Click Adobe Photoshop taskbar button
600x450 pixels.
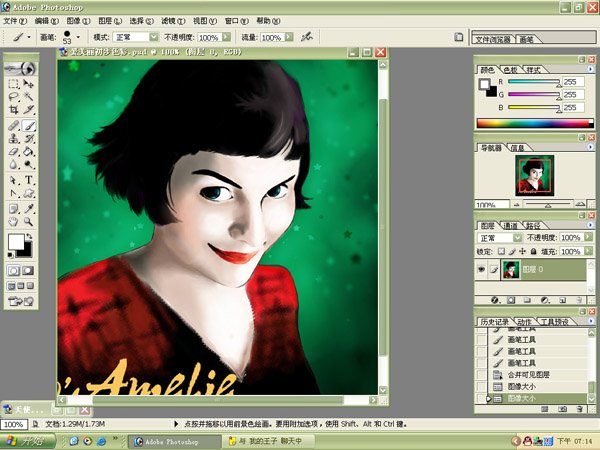[x=174, y=441]
